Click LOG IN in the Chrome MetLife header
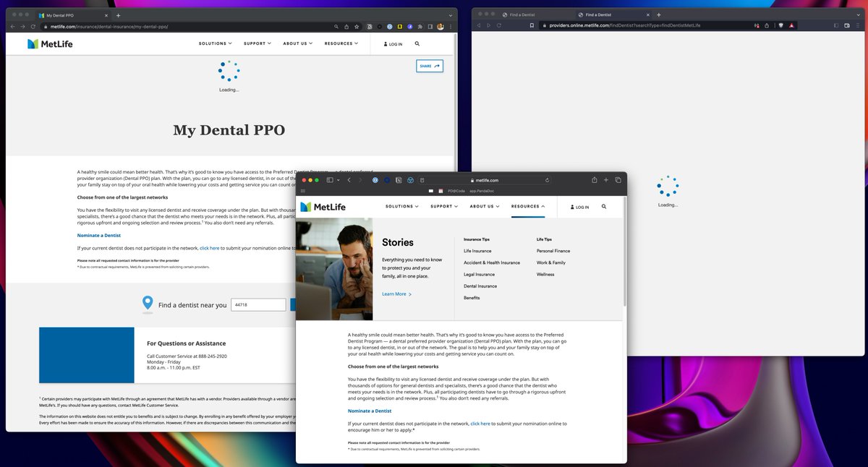The height and width of the screenshot is (467, 868). point(393,44)
